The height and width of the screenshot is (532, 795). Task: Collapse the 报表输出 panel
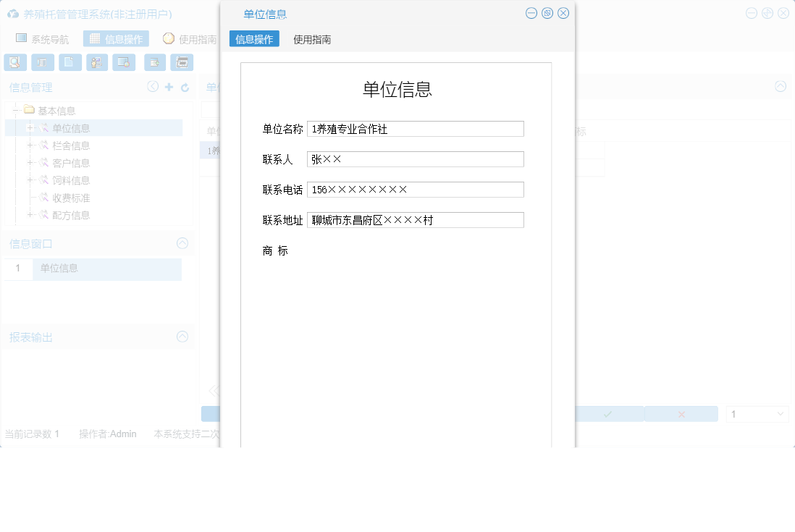tap(182, 337)
